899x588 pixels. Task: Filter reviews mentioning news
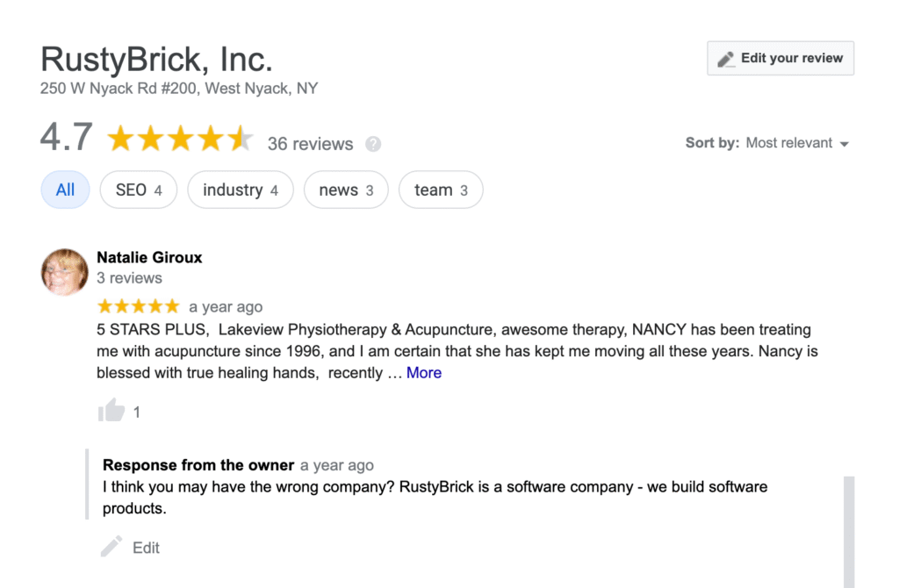coord(346,190)
